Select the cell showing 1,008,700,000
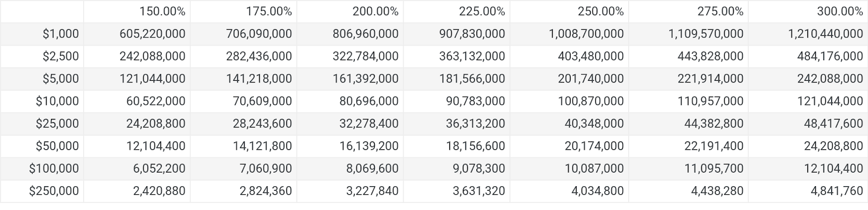The height and width of the screenshot is (210, 868). coord(570,34)
